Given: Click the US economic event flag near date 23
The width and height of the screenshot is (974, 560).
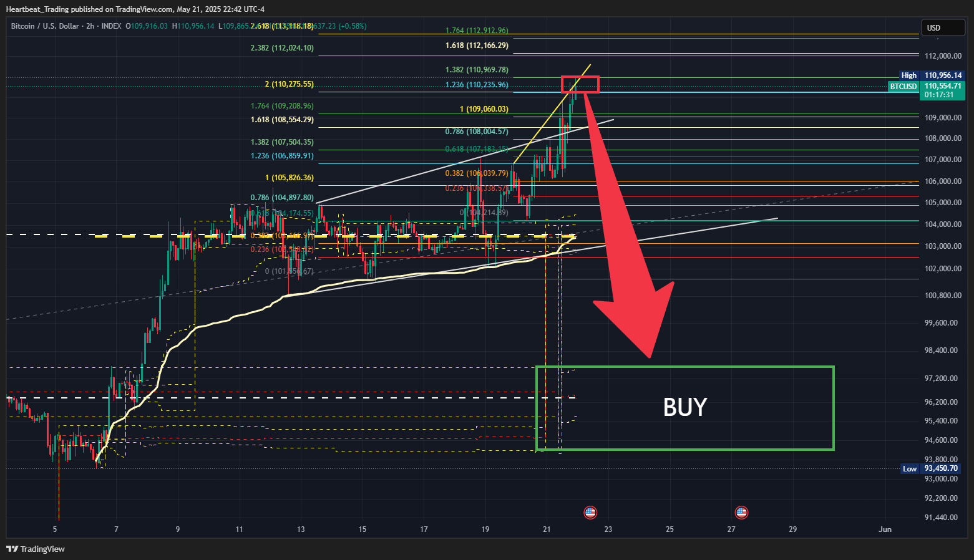Looking at the screenshot, I should coord(590,513).
